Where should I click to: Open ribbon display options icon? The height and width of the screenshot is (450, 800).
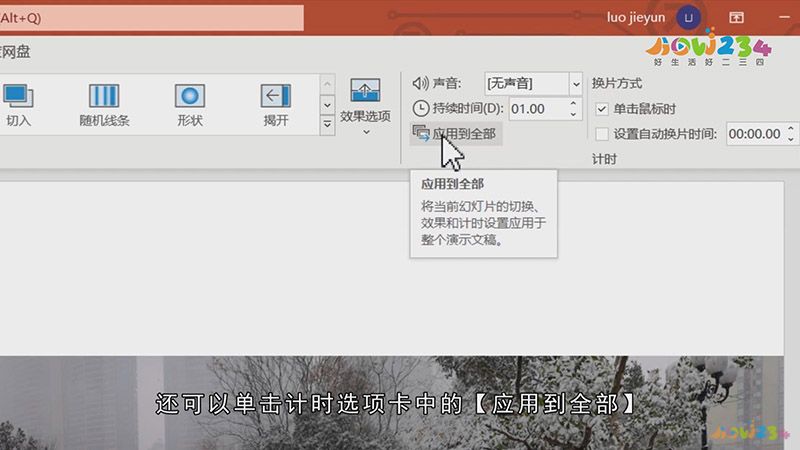pyautogui.click(x=736, y=18)
